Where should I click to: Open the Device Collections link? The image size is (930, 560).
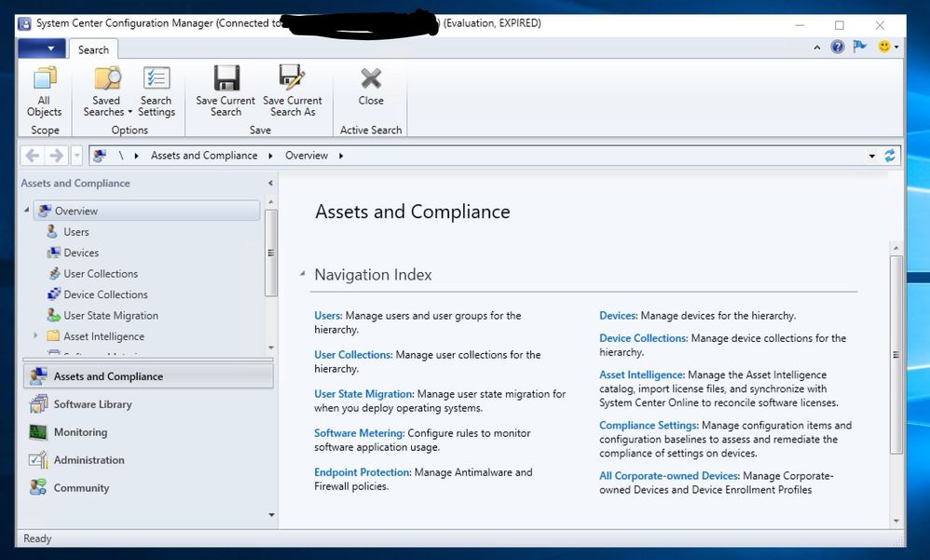tap(644, 338)
